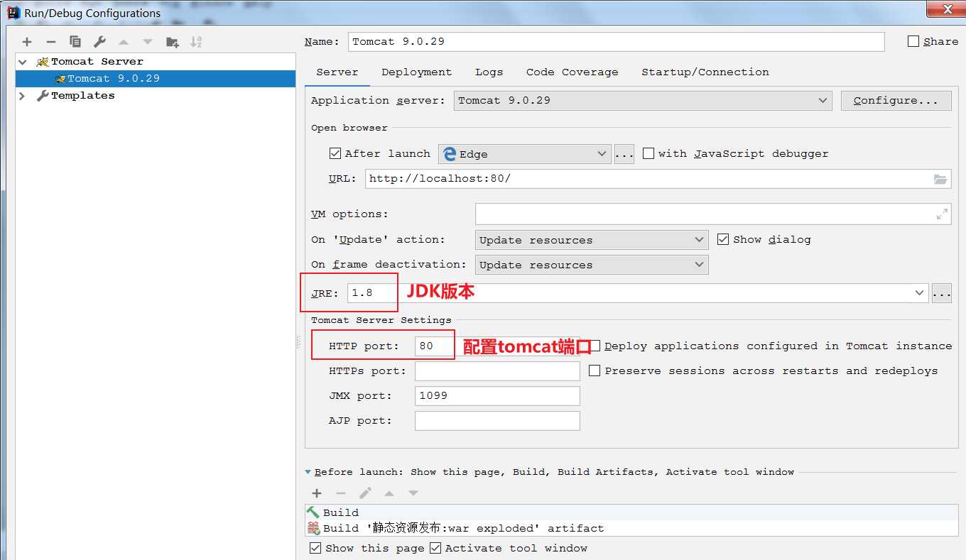Enable Deploy applications configured in Tomcat instance

pos(595,346)
